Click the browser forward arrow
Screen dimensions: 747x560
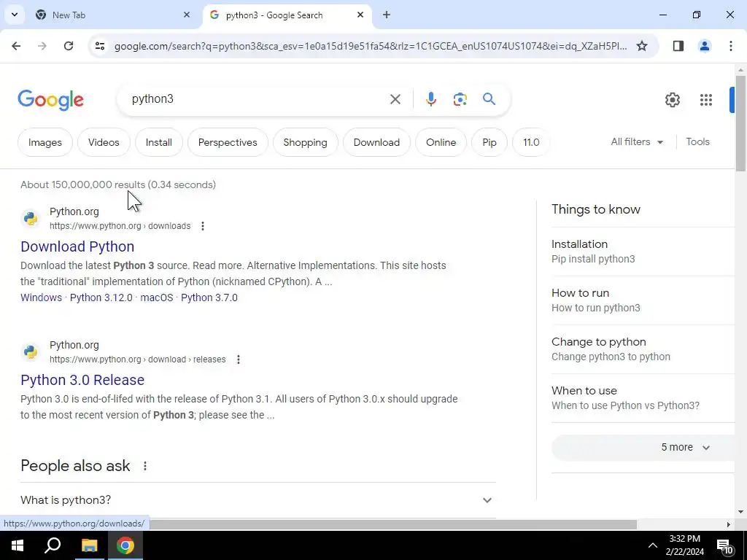[x=42, y=46]
